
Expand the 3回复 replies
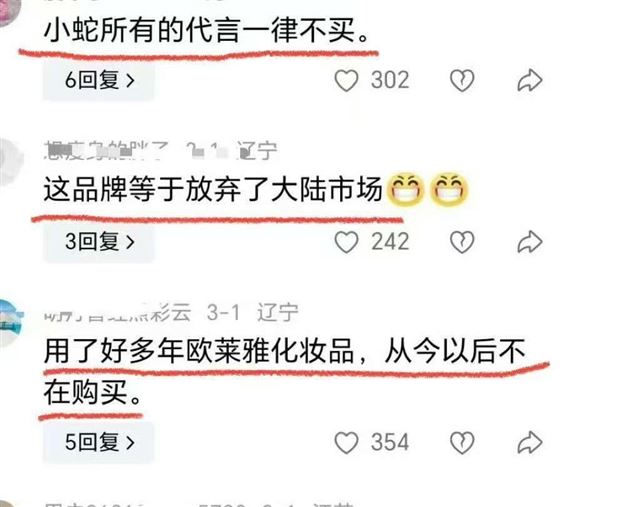(x=99, y=242)
